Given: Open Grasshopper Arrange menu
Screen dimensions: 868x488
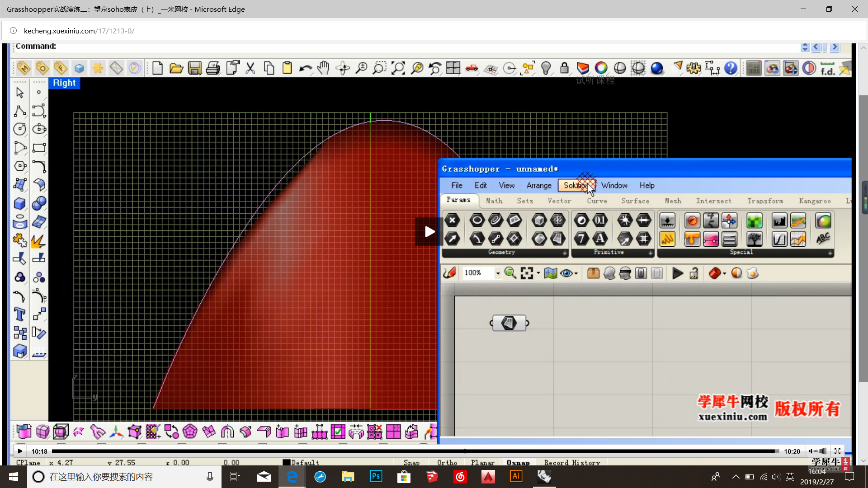Looking at the screenshot, I should tap(539, 185).
